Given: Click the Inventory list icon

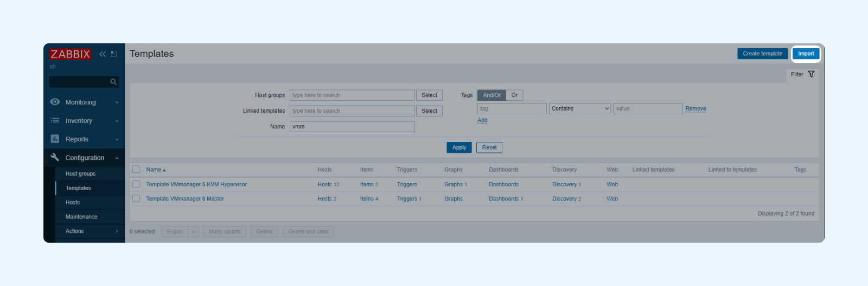Looking at the screenshot, I should coord(55,120).
